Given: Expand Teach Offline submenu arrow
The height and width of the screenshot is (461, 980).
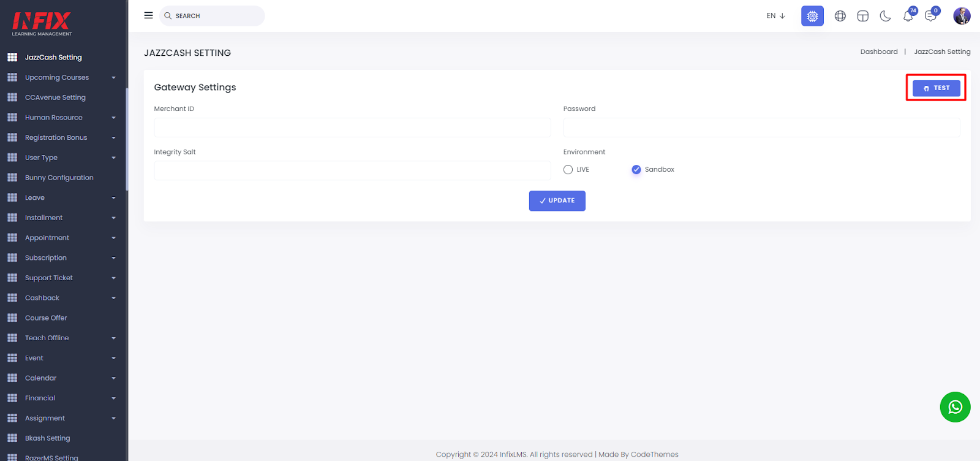Looking at the screenshot, I should click(113, 338).
